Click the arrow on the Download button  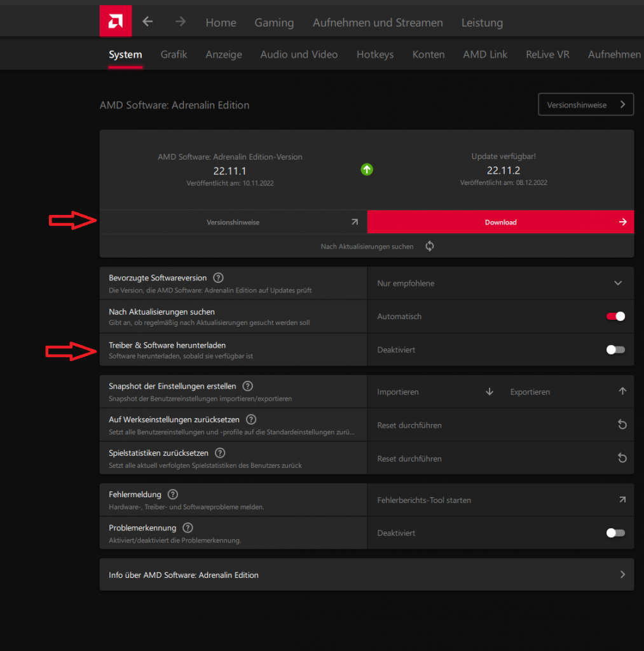(623, 222)
